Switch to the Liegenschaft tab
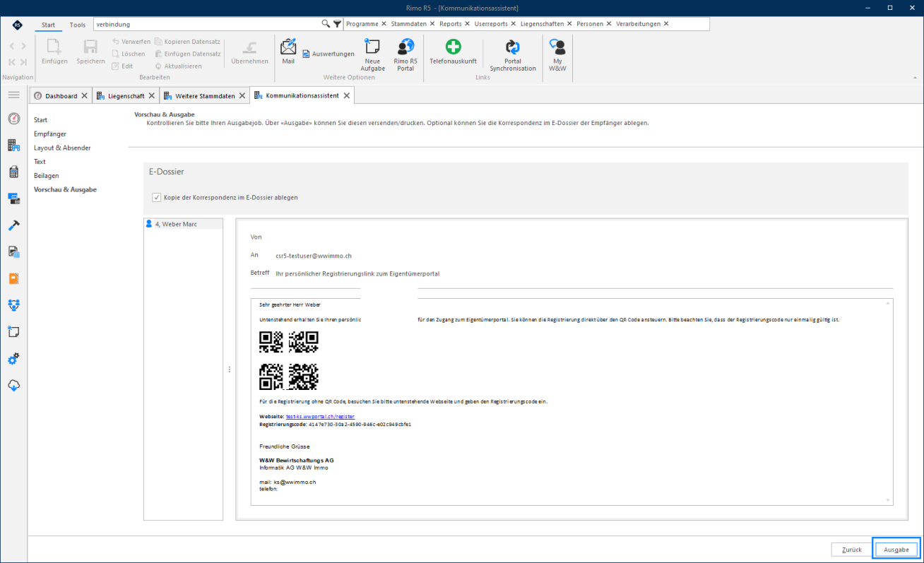924x563 pixels. pyautogui.click(x=126, y=95)
